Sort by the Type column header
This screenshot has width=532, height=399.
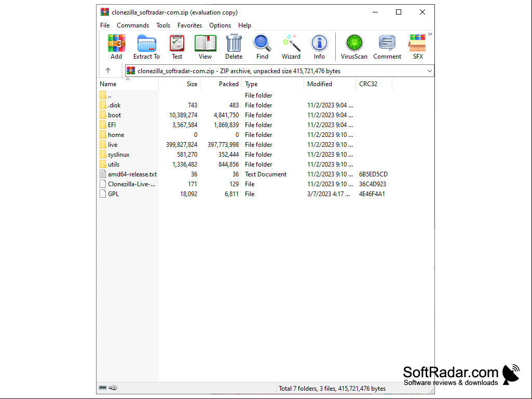273,84
